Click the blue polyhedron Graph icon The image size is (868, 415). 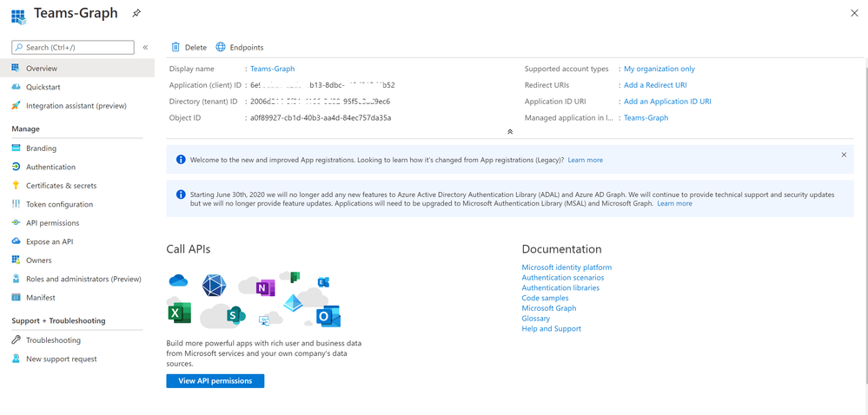[x=214, y=286]
